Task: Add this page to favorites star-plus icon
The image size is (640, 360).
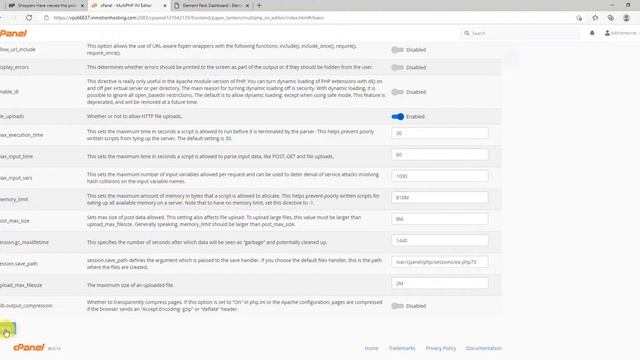Action: point(579,18)
